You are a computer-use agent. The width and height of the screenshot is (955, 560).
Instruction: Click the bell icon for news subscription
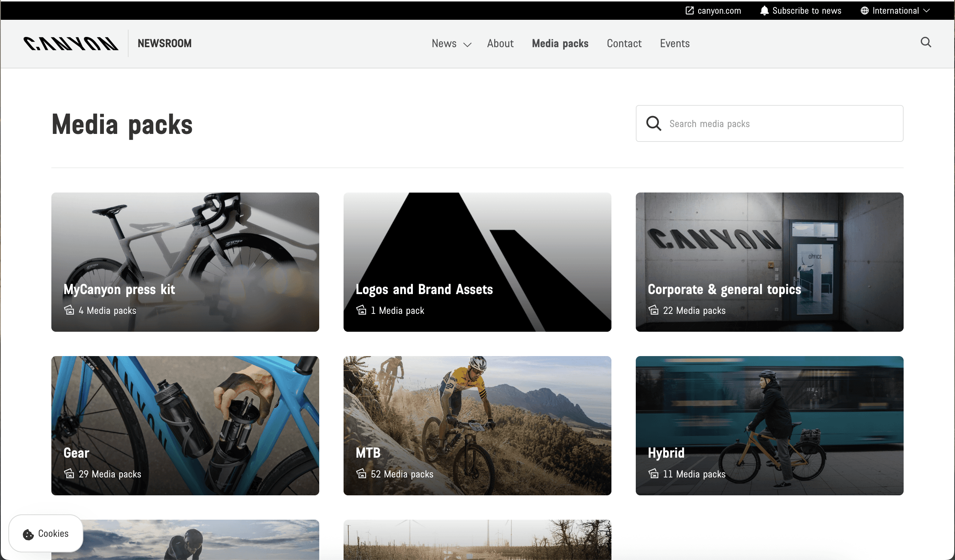(x=764, y=10)
